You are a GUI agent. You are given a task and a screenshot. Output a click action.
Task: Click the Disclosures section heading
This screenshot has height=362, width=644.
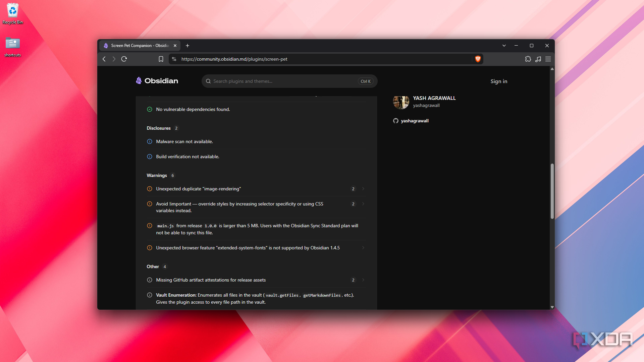[x=159, y=128]
